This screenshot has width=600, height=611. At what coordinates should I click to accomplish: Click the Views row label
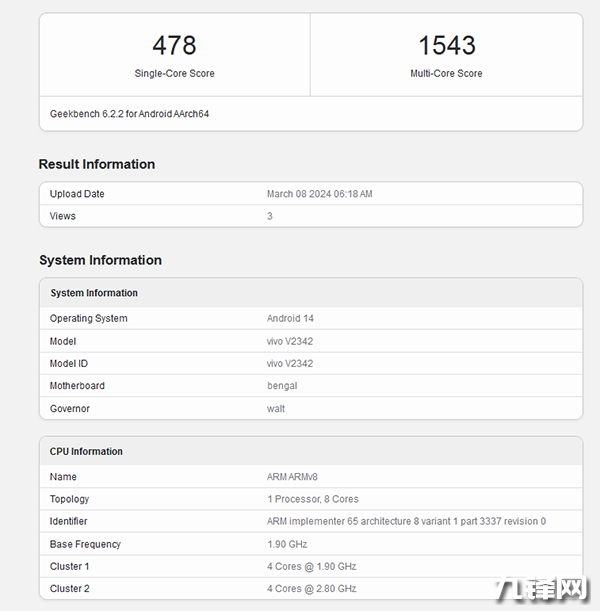point(63,216)
